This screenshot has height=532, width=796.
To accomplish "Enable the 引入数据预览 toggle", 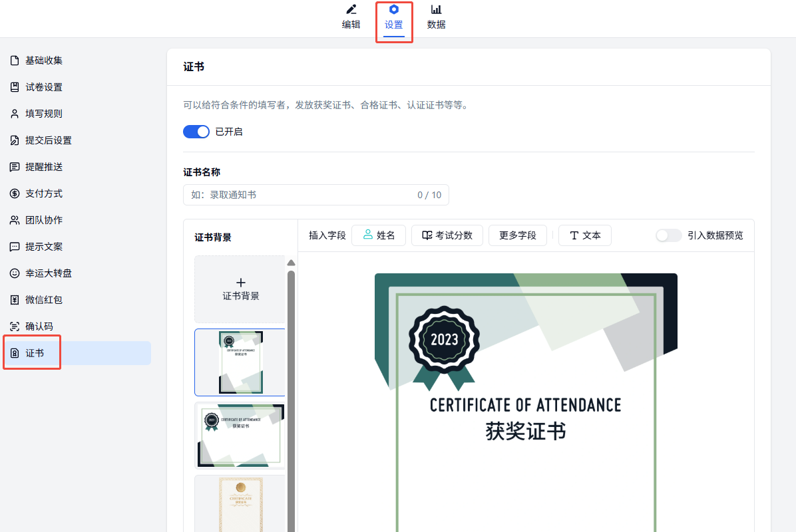I will pyautogui.click(x=668, y=235).
